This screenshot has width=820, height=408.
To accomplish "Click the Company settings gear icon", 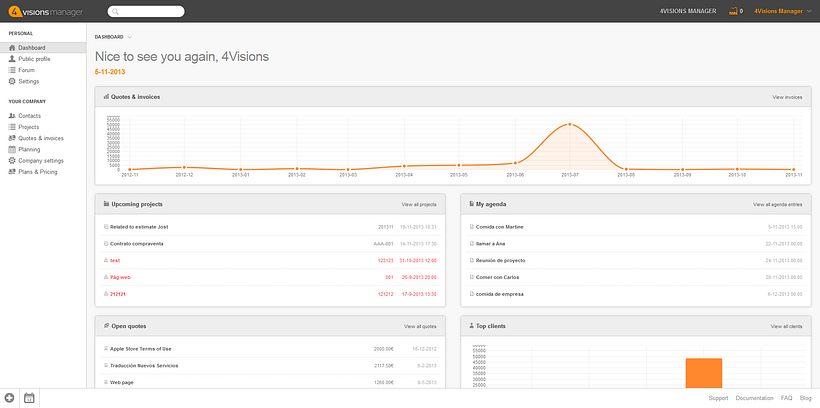I will pyautogui.click(x=11, y=160).
